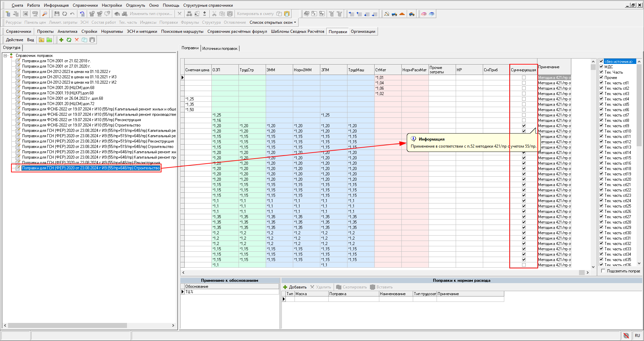This screenshot has height=341, width=644.
Task: Tick Суммирующая checkbox in the *1,01 row
Action: coord(524,78)
